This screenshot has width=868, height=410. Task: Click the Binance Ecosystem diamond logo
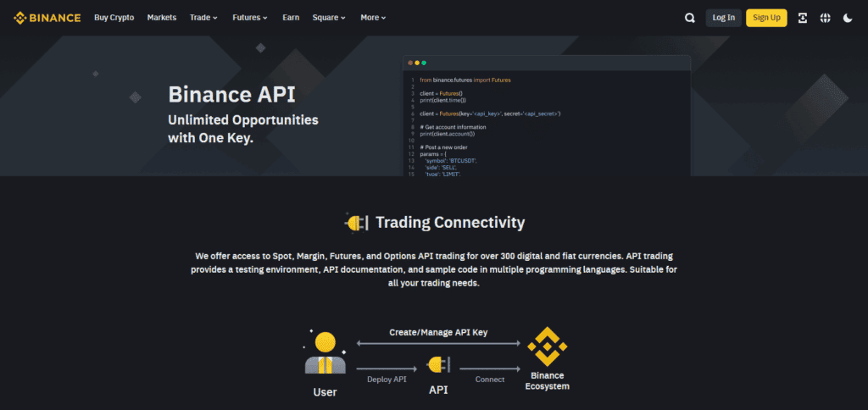pos(547,346)
